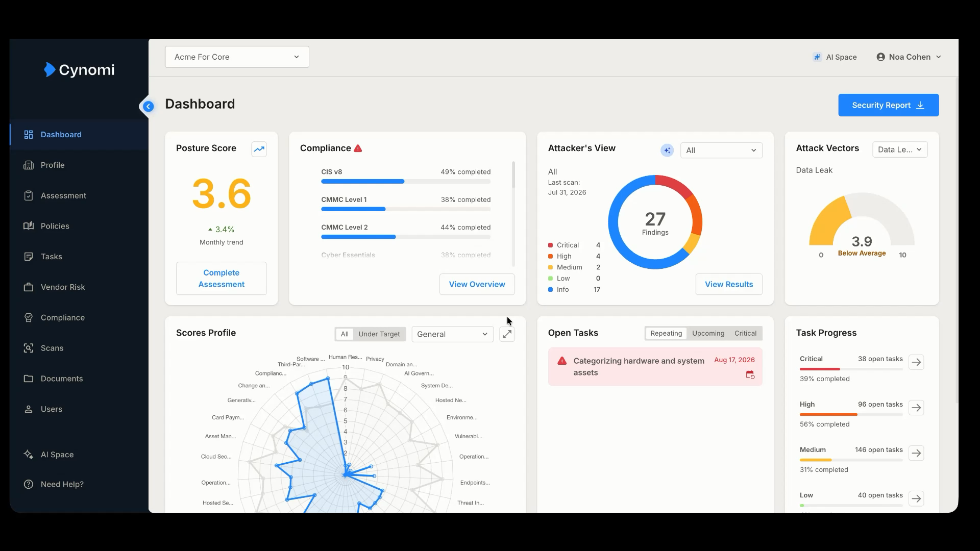Screen dimensions: 980x551
Task: Click the Compliance red warning icon
Action: [x=358, y=148]
